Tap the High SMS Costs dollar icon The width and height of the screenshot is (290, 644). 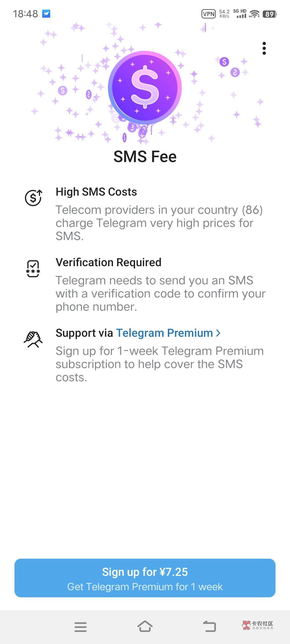click(33, 198)
